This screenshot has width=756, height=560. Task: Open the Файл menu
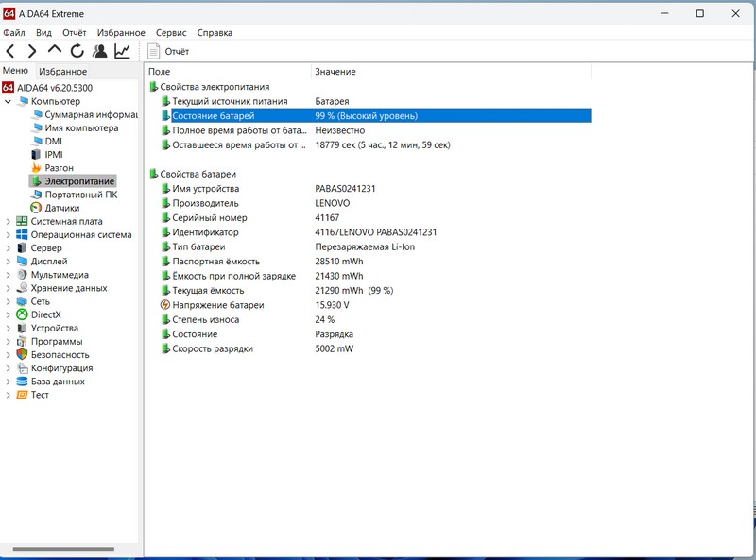coord(14,32)
